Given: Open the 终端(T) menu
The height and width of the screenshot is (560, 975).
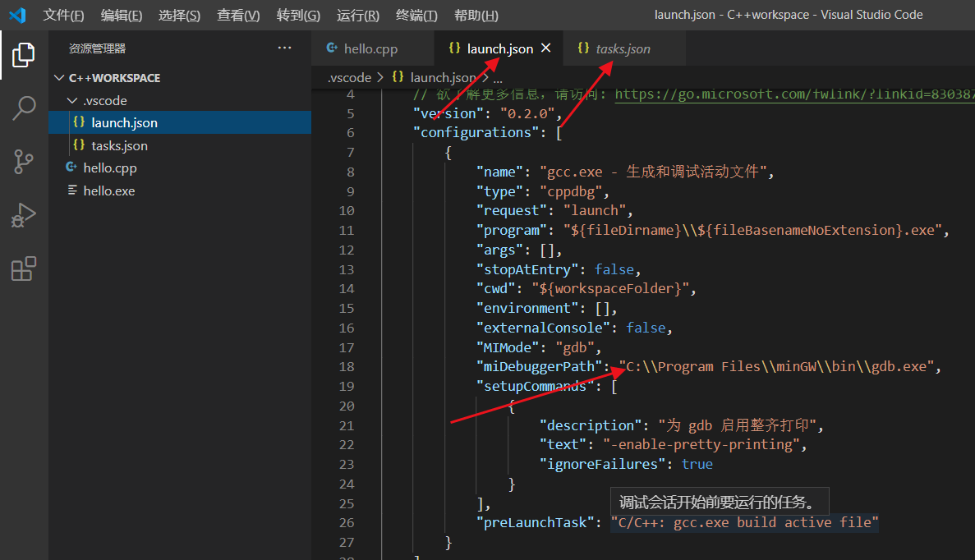Looking at the screenshot, I should coord(416,15).
